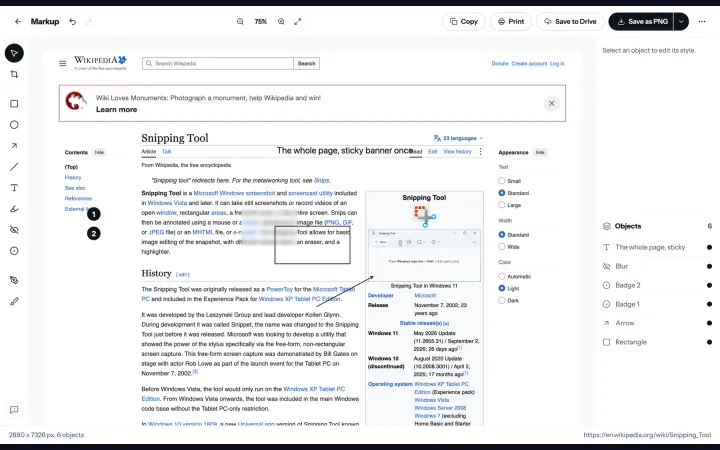Image resolution: width=720 pixels, height=450 pixels.
Task: Click the Copy button
Action: click(x=464, y=22)
